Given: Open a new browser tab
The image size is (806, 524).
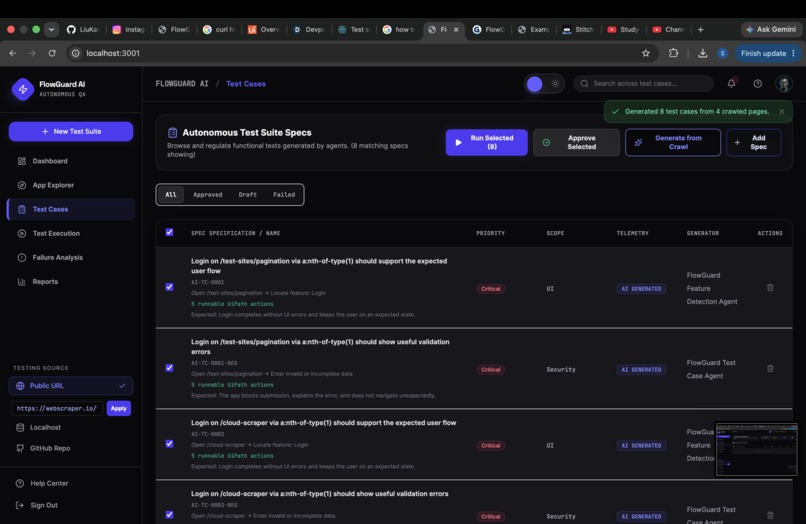Looking at the screenshot, I should tap(700, 30).
